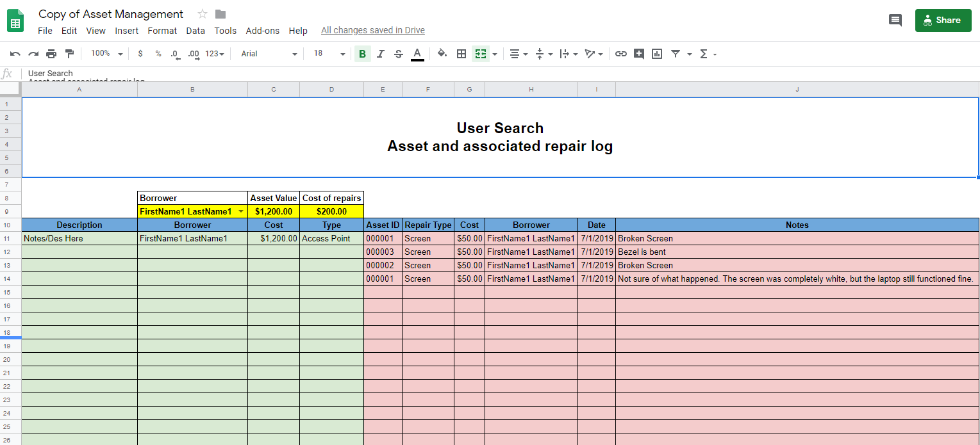Open comment history at top right
Screen dimensions: 980x445
[x=895, y=20]
